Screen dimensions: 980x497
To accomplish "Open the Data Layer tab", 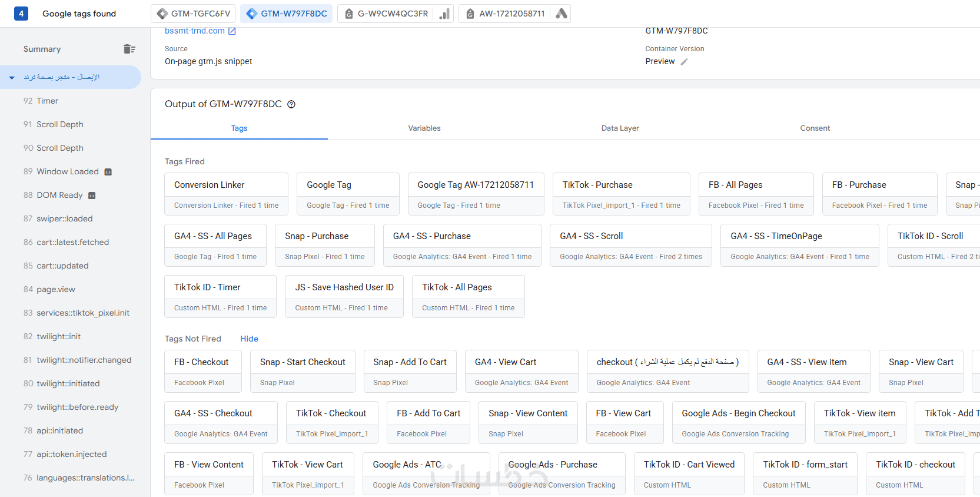I will [620, 128].
